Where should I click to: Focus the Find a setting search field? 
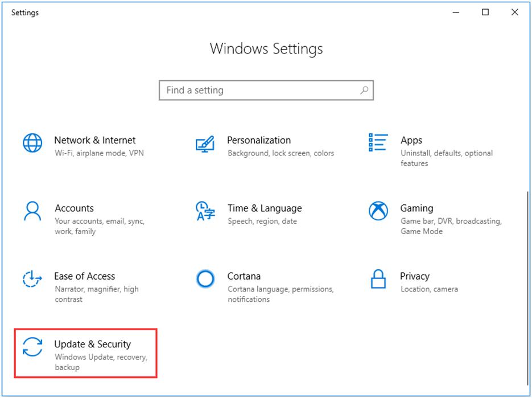coord(266,91)
